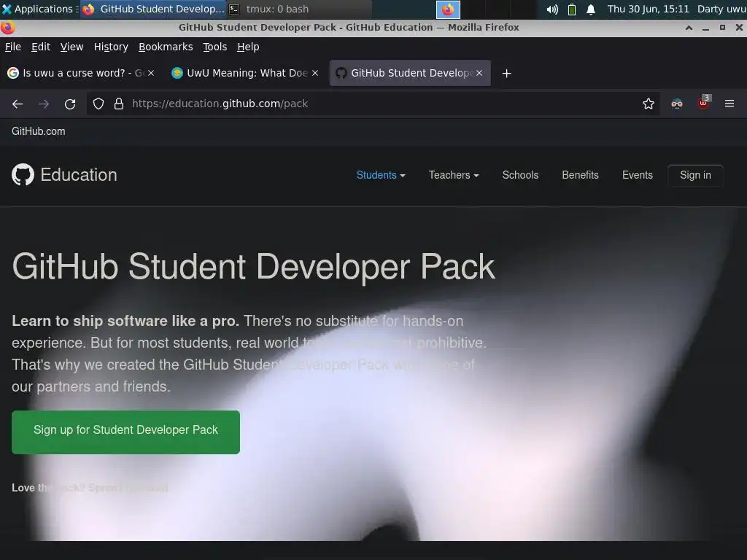Viewport: 747px width, 560px height.
Task: Click the heading 'GitHub Student Developer Pack'
Action: 253,267
